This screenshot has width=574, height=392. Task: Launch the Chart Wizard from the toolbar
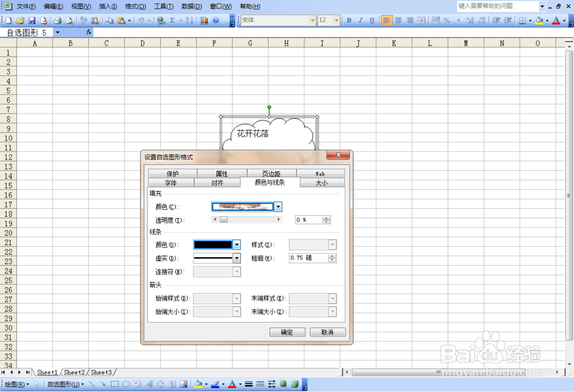click(x=204, y=20)
